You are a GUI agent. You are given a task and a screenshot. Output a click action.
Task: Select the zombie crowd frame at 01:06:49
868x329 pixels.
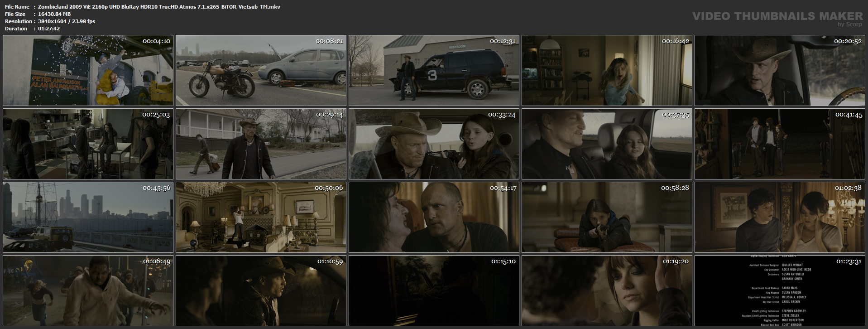pos(88,290)
